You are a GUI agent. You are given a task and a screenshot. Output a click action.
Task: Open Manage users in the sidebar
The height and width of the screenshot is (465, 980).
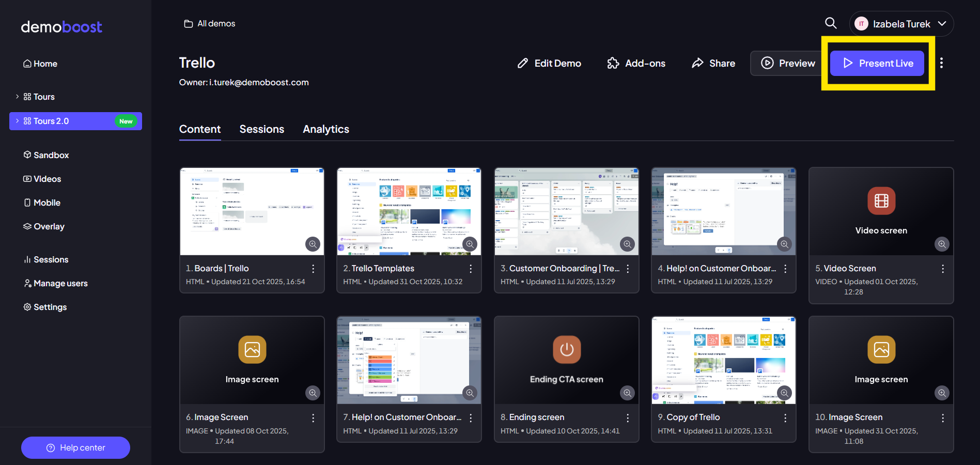[x=56, y=283]
